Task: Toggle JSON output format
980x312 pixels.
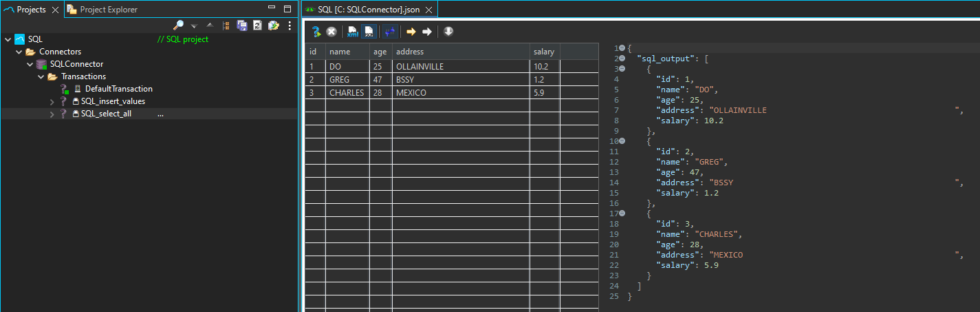Action: coord(369,32)
